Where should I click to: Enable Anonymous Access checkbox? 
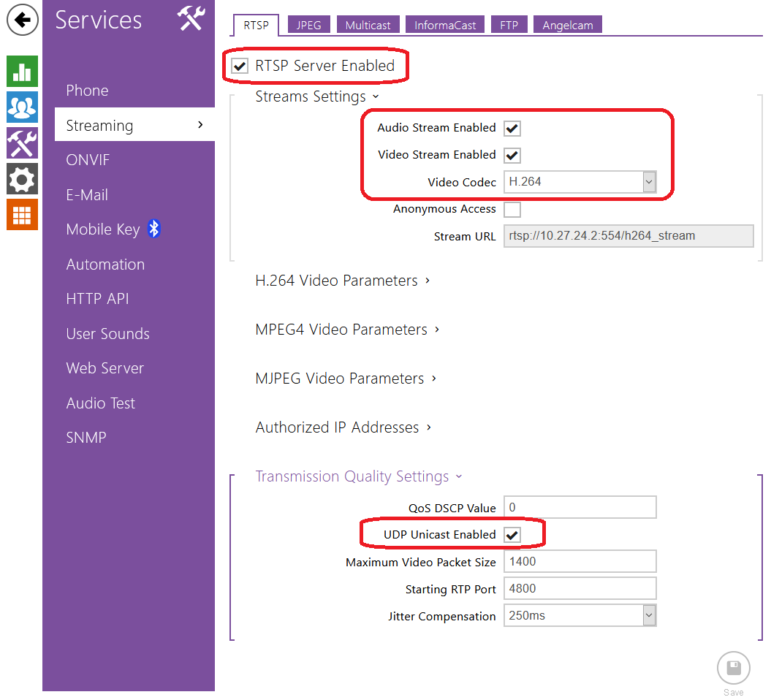click(512, 210)
